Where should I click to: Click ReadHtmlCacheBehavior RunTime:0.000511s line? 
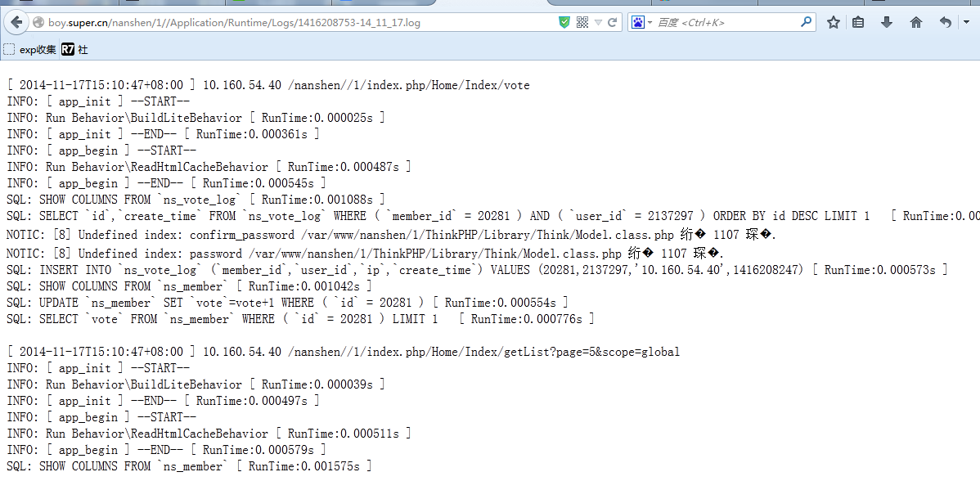tap(209, 434)
